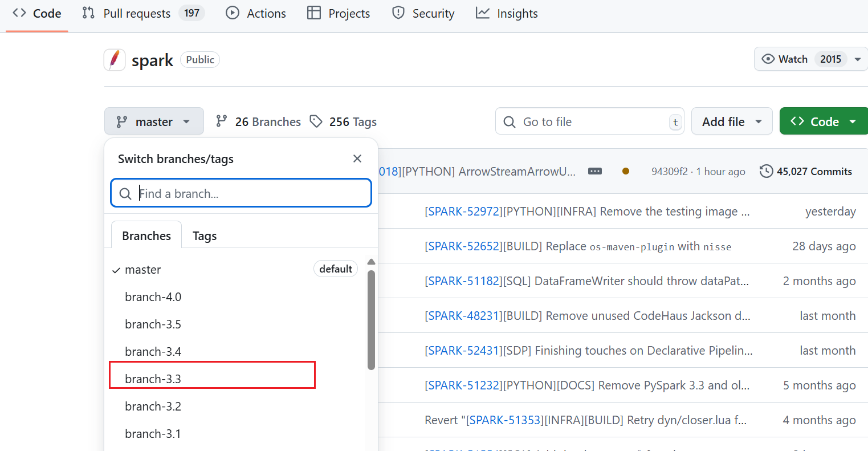Click the 'yesterday' timestamp

830,212
